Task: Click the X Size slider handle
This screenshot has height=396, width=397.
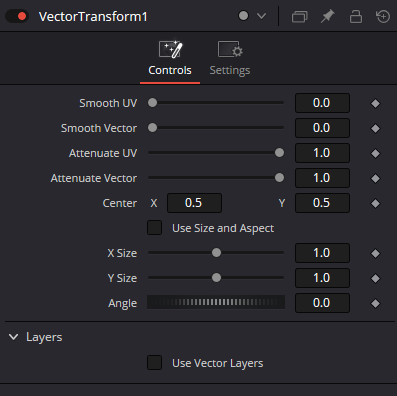Action: tap(216, 253)
